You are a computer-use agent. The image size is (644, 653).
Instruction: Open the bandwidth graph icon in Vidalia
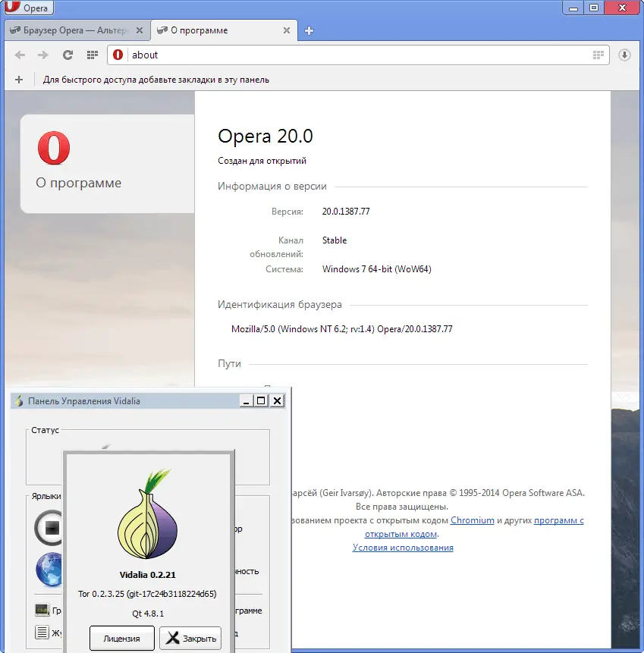(42, 611)
